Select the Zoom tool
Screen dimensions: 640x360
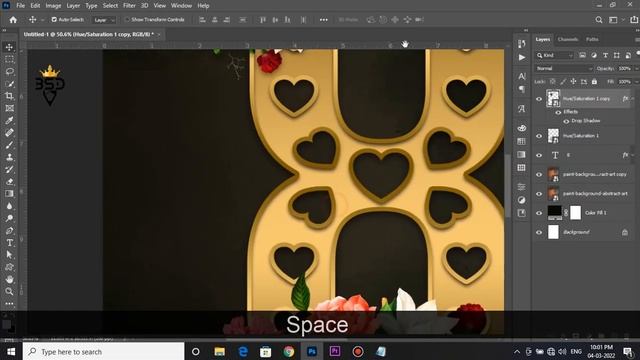9,291
